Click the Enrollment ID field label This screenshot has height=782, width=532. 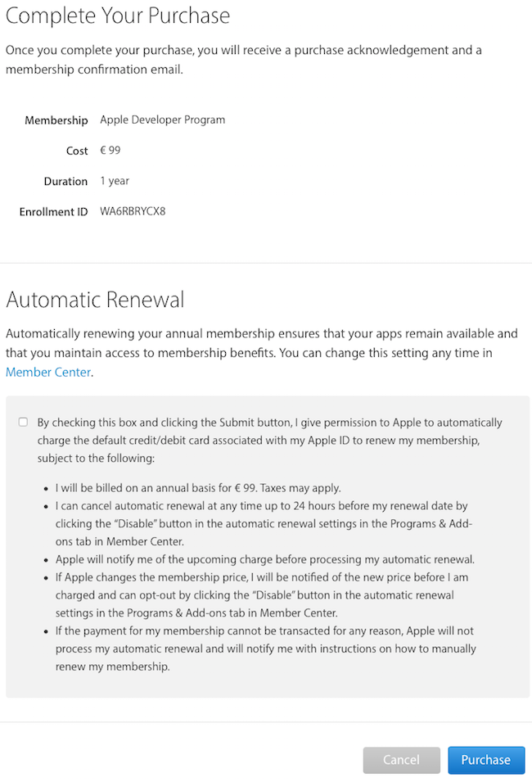(53, 212)
